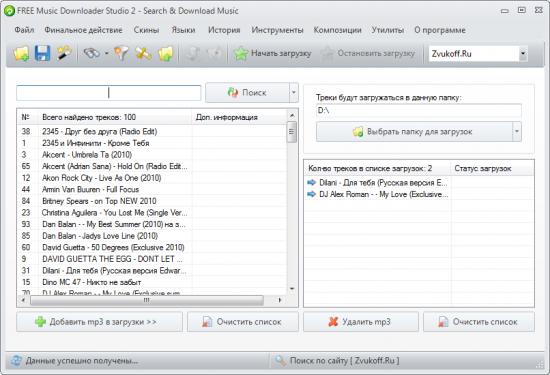Viewport: 550px width, 375px height.
Task: Expand the arrow next to Поиск button
Action: [x=294, y=93]
